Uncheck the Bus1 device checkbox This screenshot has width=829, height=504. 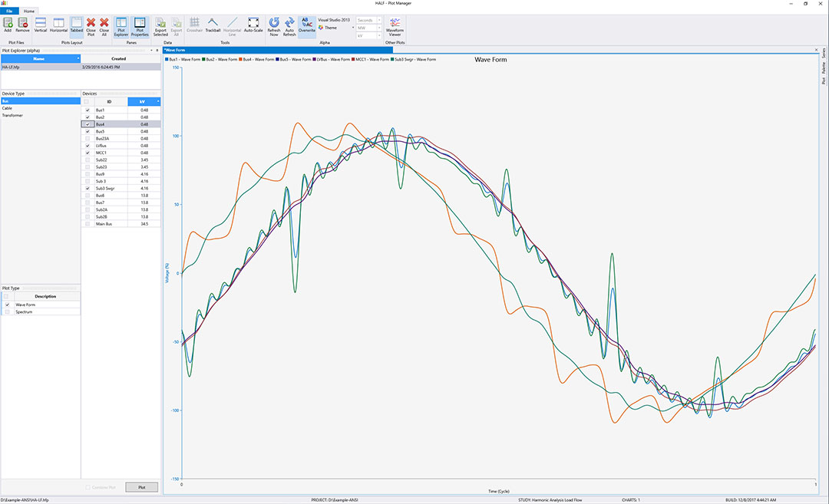pyautogui.click(x=88, y=110)
